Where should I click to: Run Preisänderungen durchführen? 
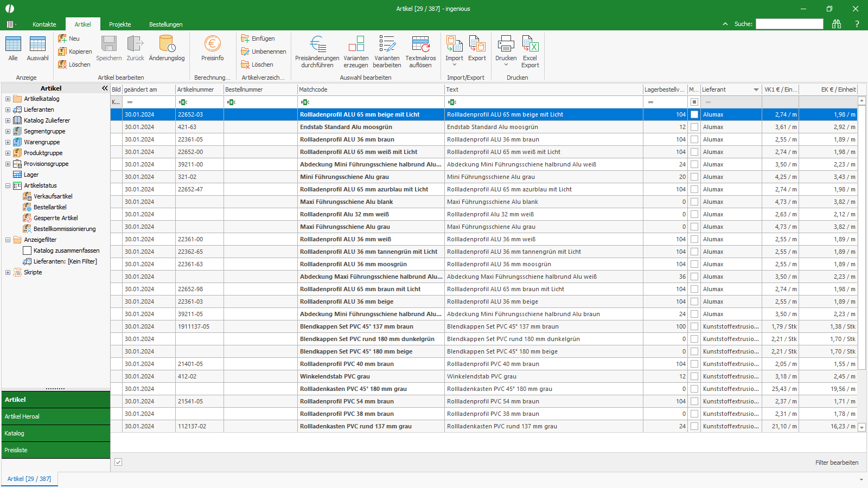(317, 44)
